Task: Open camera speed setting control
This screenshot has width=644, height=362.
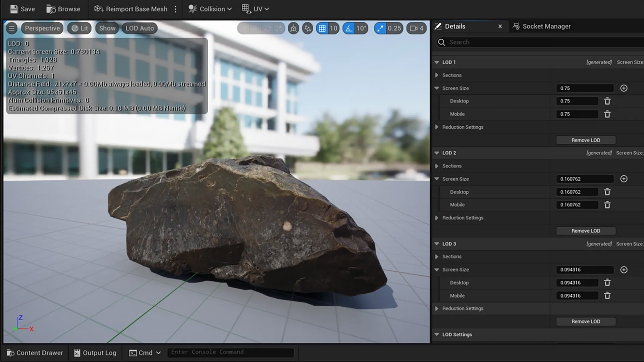Action: pyautogui.click(x=417, y=28)
